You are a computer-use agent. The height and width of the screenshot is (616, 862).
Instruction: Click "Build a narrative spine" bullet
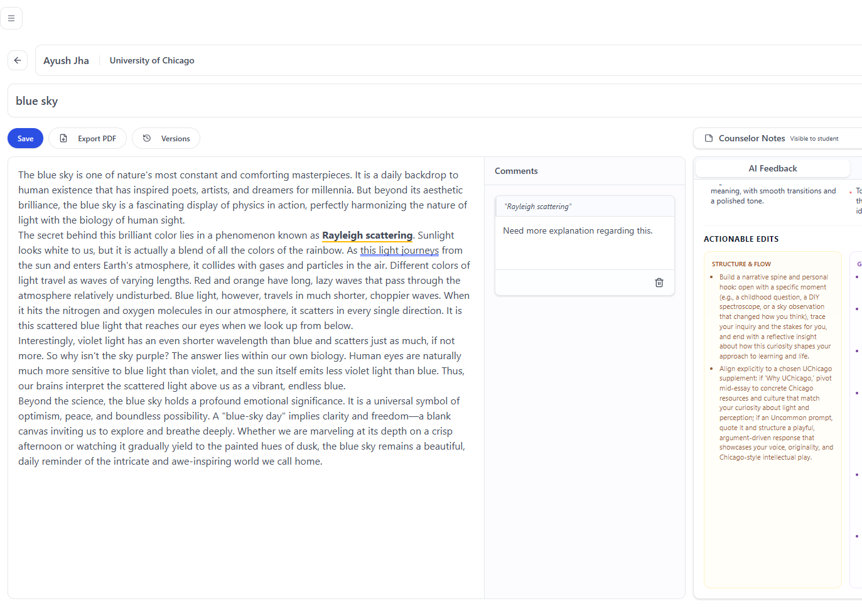coord(776,316)
